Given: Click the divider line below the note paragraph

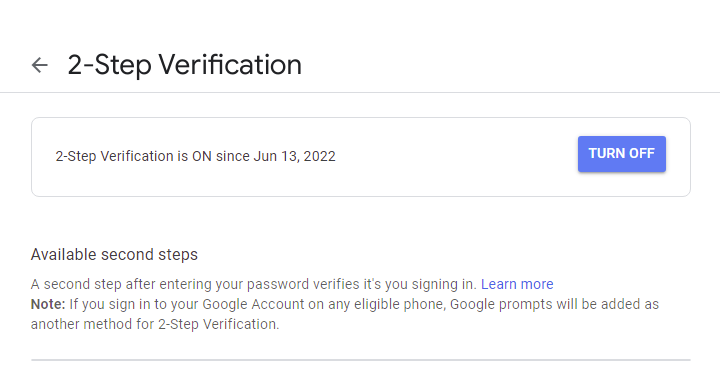Looking at the screenshot, I should 360,360.
